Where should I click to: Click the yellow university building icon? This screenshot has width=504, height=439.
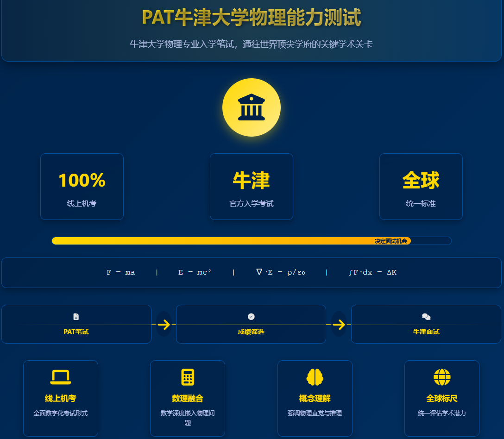(251, 107)
